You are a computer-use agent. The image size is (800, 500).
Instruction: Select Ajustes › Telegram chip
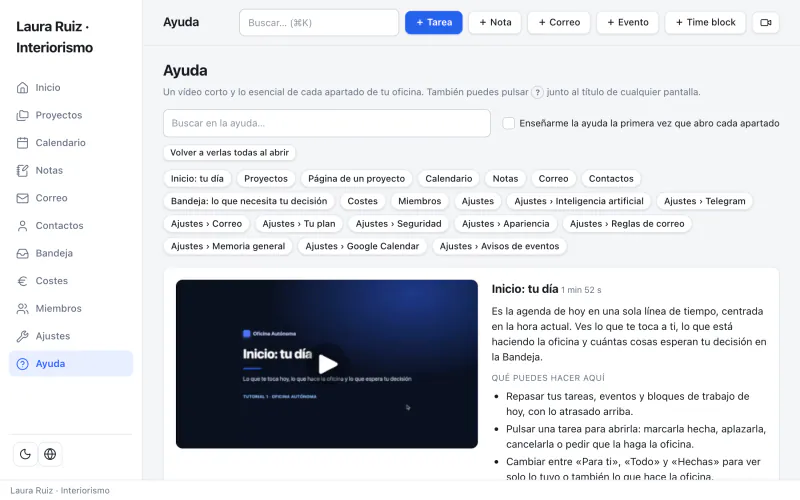tap(705, 201)
